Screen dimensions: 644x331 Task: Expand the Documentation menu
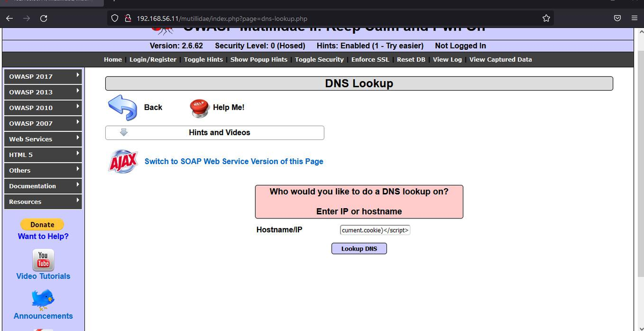pyautogui.click(x=43, y=186)
